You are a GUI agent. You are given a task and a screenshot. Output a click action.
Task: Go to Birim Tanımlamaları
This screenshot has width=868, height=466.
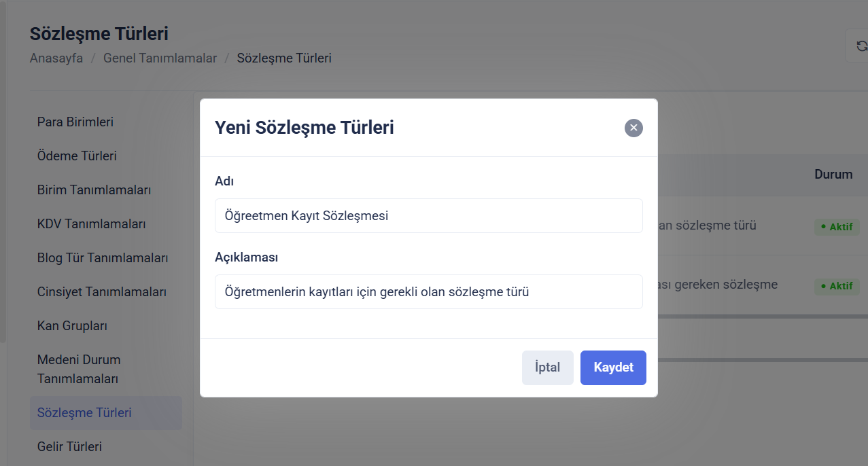(94, 190)
